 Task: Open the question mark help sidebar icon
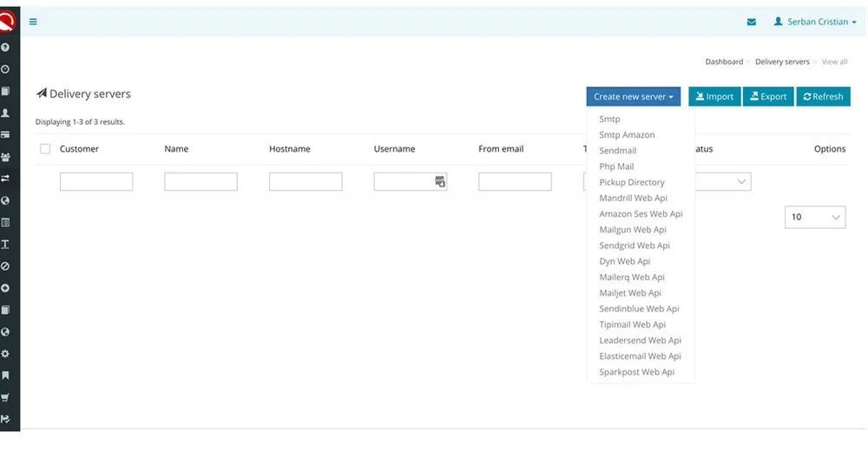5,48
